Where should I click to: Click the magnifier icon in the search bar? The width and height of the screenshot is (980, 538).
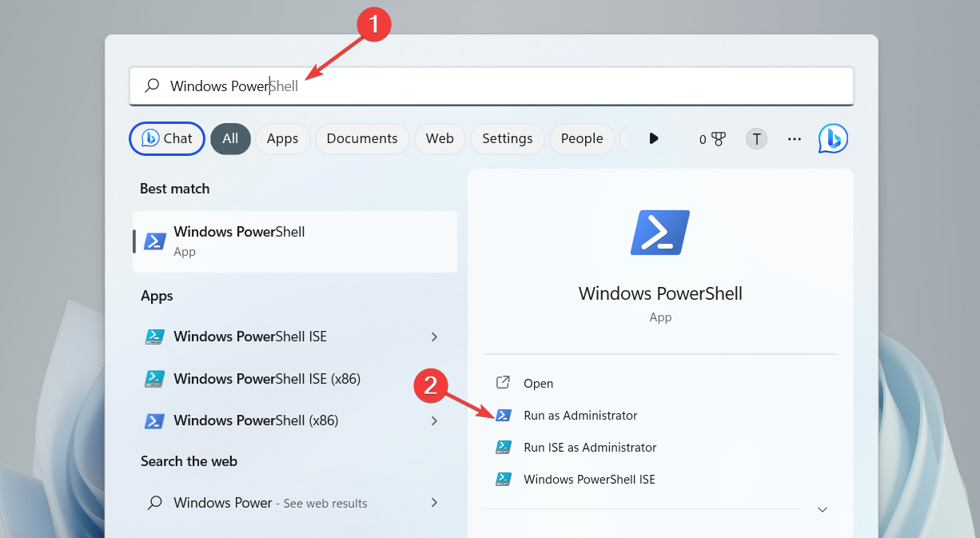151,86
